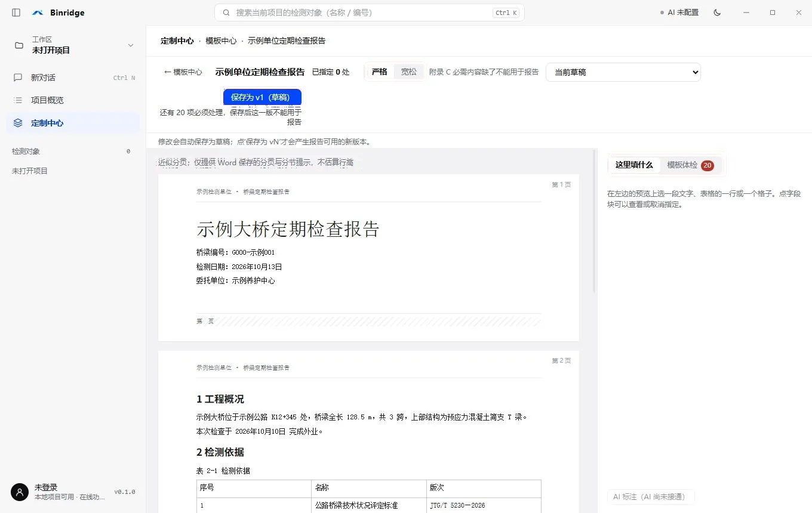The height and width of the screenshot is (513, 812).
Task: Click the workspace folder icon
Action: coord(19,45)
